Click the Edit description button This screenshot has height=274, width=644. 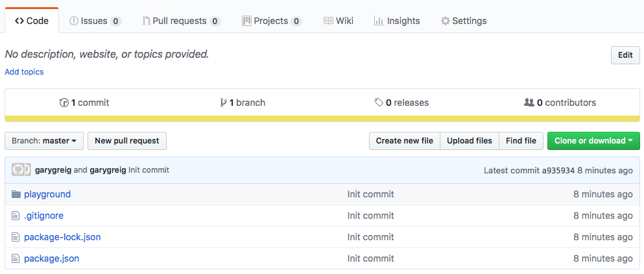625,55
